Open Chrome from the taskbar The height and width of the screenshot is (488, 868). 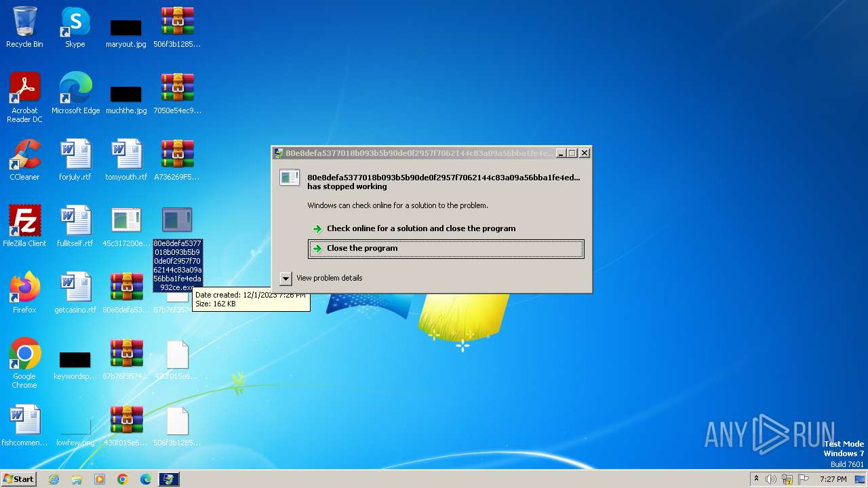point(123,479)
